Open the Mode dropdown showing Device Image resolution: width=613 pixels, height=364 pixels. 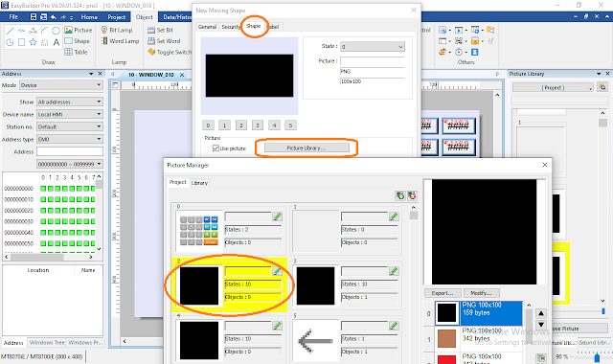pos(61,85)
